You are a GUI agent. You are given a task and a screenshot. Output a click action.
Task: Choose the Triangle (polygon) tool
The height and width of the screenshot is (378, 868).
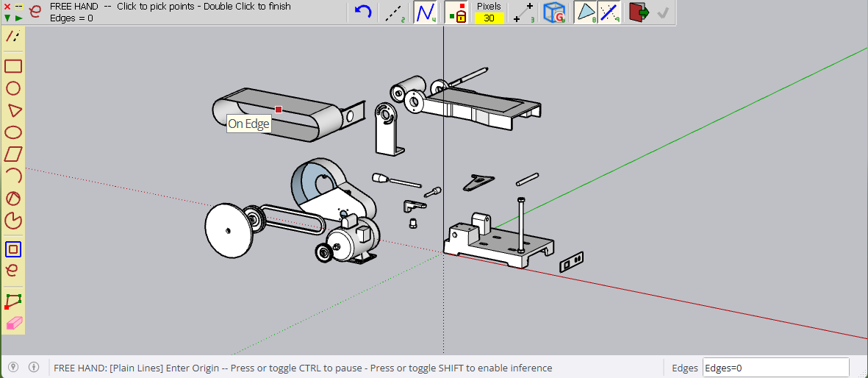(x=13, y=110)
